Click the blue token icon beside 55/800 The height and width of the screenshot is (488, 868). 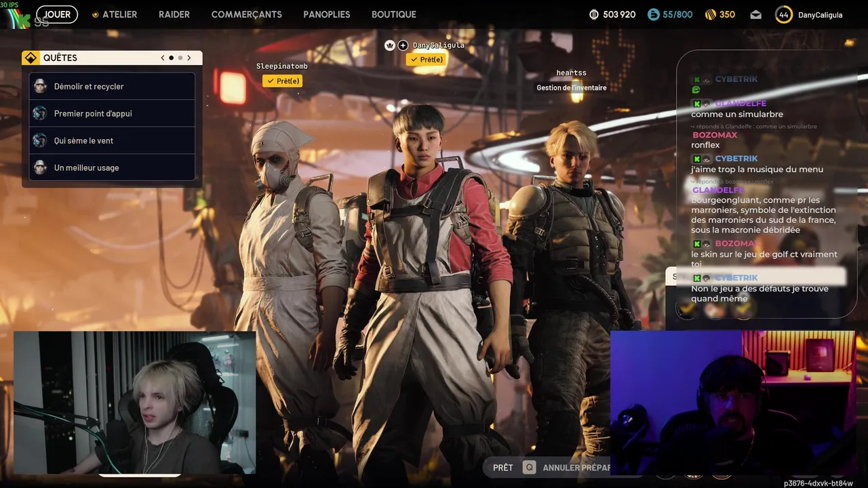pyautogui.click(x=654, y=14)
